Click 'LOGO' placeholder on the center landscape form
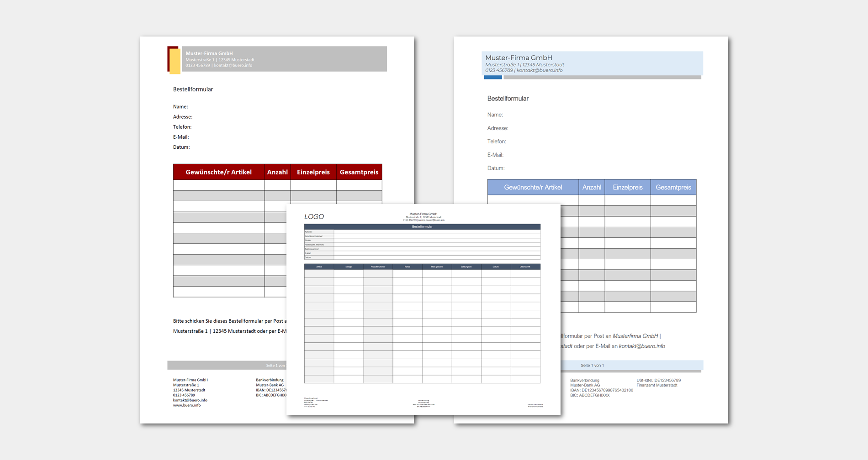The height and width of the screenshot is (460, 868). click(314, 217)
